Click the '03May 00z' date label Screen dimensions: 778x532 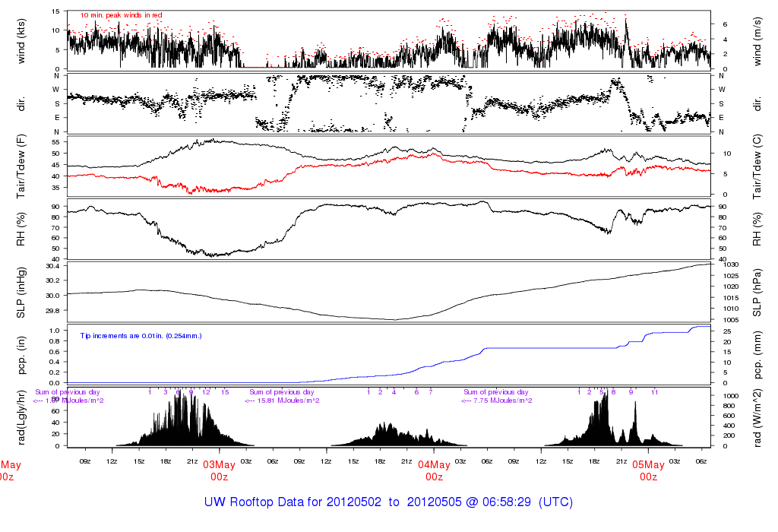(220, 470)
